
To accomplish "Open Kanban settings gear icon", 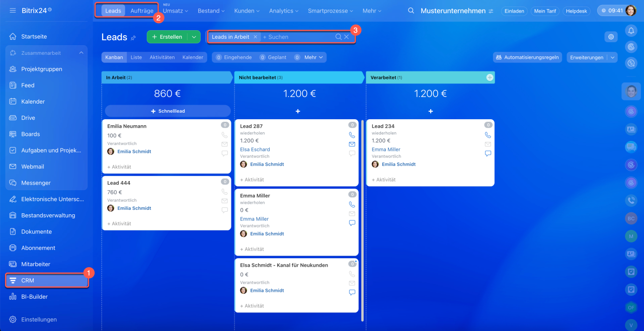I will (x=611, y=37).
